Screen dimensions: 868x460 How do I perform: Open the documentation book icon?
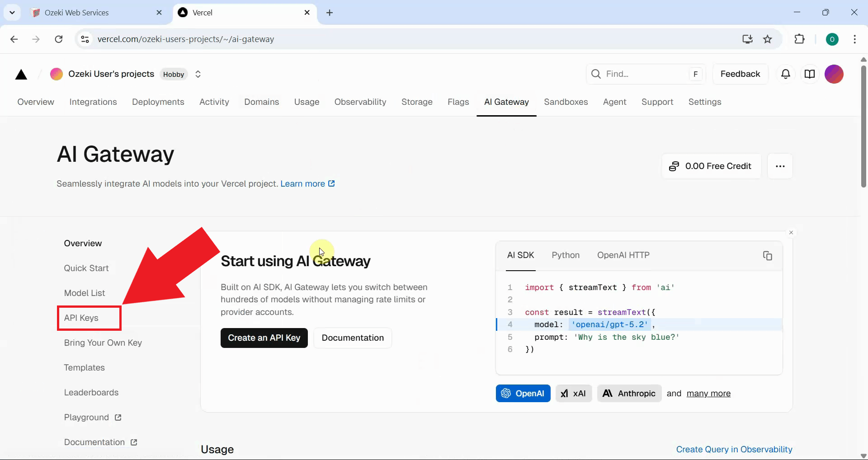coord(810,74)
